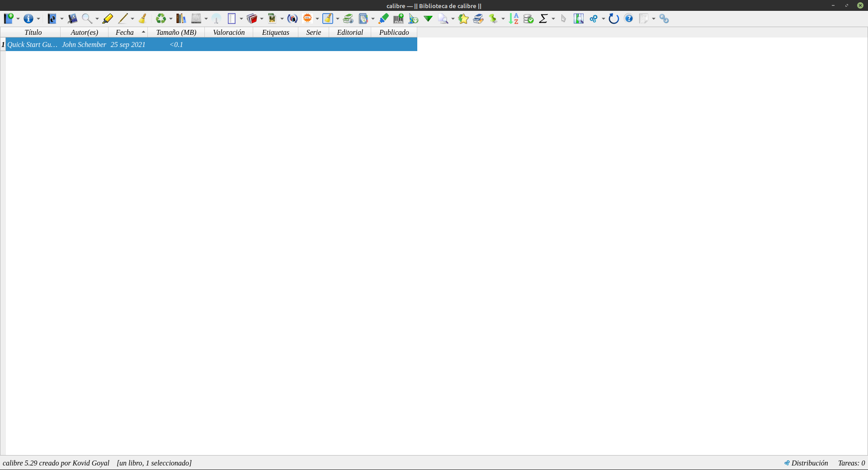Click the sigma sum icon
868x470 pixels.
click(x=543, y=19)
